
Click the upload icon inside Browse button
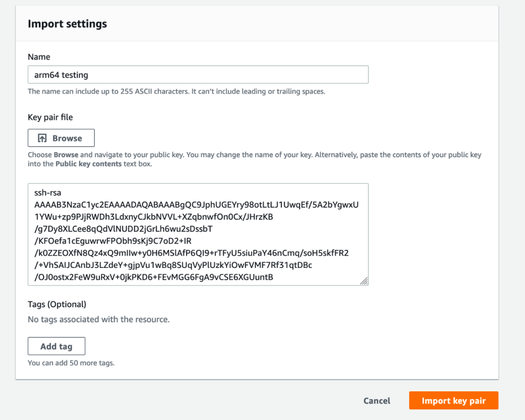tap(42, 138)
